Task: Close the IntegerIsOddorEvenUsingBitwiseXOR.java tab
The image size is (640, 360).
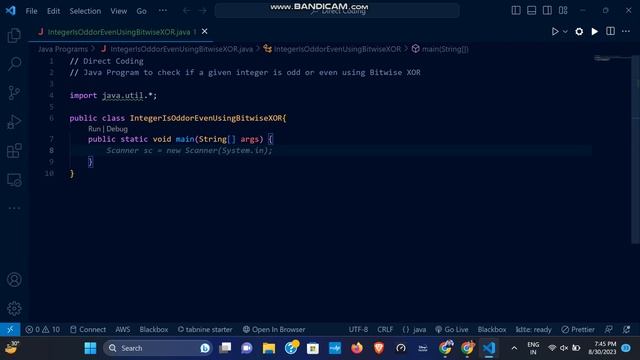Action: (x=204, y=31)
